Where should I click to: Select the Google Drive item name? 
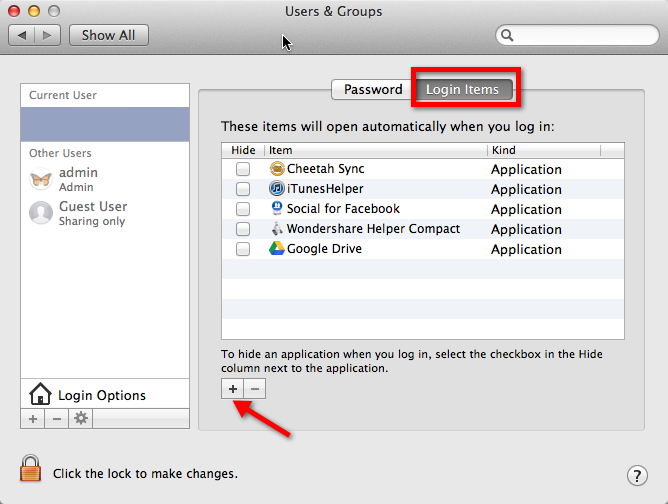[324, 249]
